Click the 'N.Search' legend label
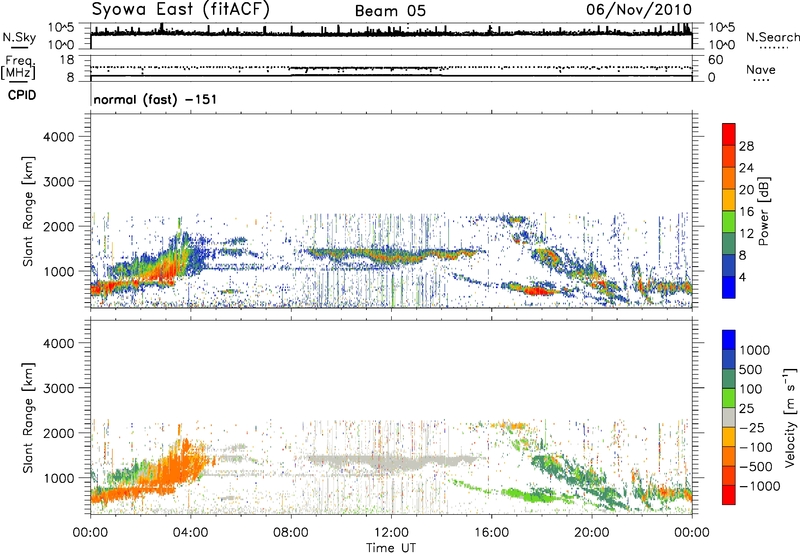 point(773,37)
